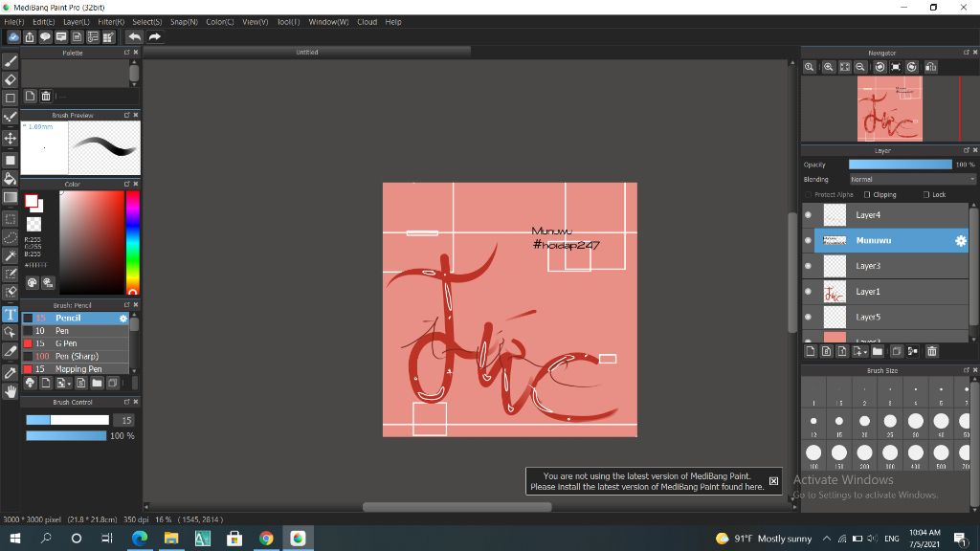Select the Select Pen tool
980x551 pixels.
(10, 274)
